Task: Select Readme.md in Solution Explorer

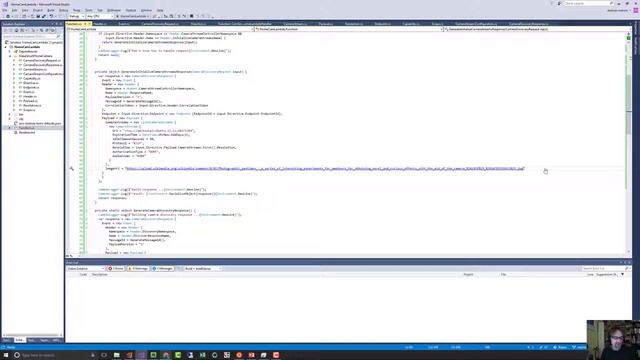Action: 27,132
